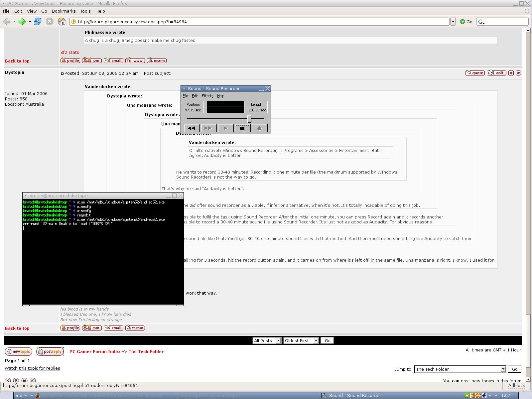View poster IP with the IP icon
The height and width of the screenshot is (399, 532).
tap(518, 73)
